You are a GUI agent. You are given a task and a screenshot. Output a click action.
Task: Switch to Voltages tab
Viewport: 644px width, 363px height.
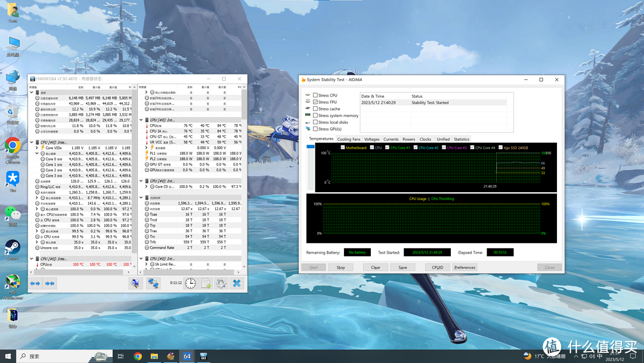click(x=371, y=139)
